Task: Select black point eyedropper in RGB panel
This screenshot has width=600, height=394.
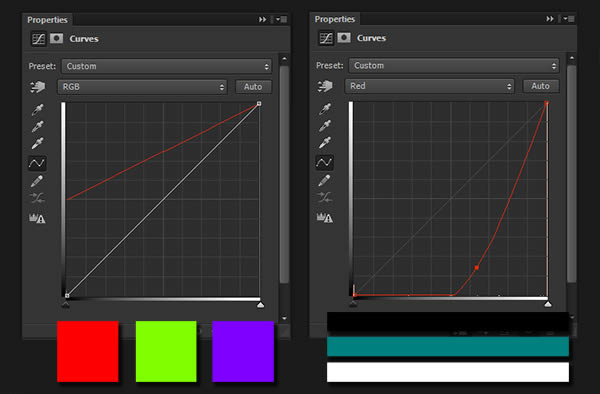Action: pyautogui.click(x=38, y=109)
